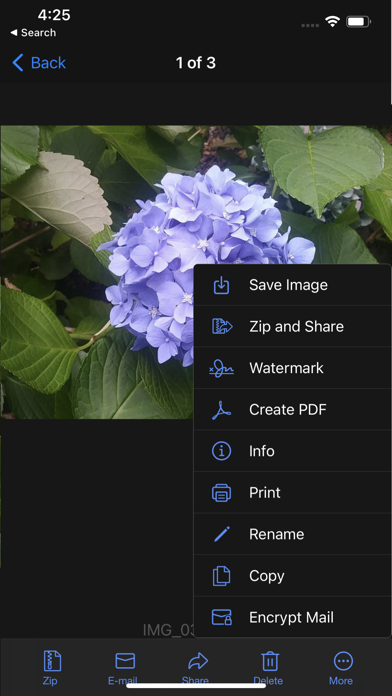The width and height of the screenshot is (392, 696).
Task: Go Back to the previous screen
Action: [39, 63]
